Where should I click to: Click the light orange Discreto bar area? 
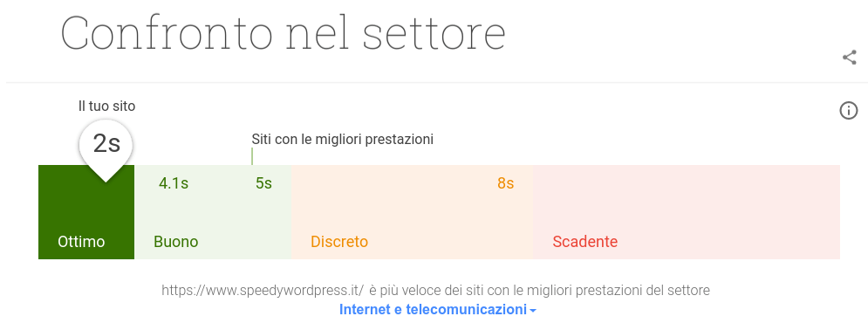tap(412, 212)
